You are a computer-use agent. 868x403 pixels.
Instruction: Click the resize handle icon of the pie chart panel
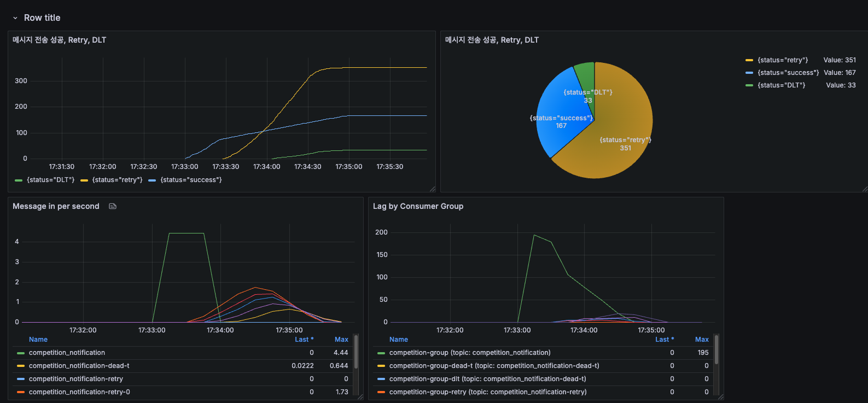pyautogui.click(x=865, y=189)
